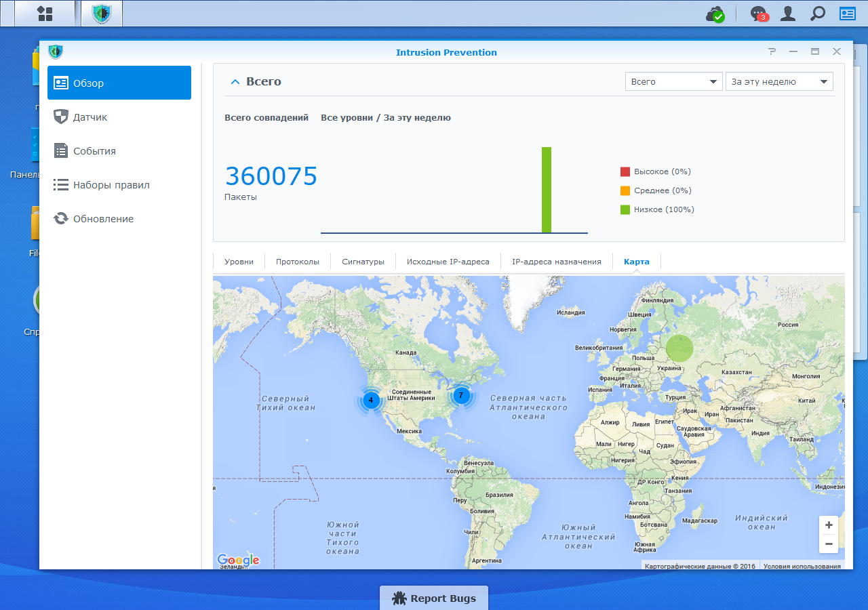The width and height of the screenshot is (868, 610).
Task: Open the cloud status icon
Action: coord(715,14)
